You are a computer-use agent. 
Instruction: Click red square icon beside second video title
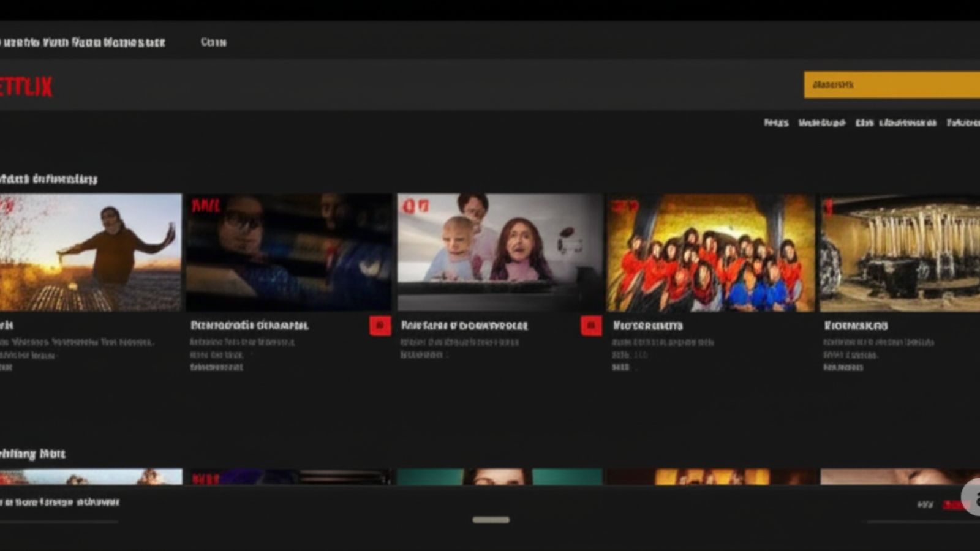[380, 326]
